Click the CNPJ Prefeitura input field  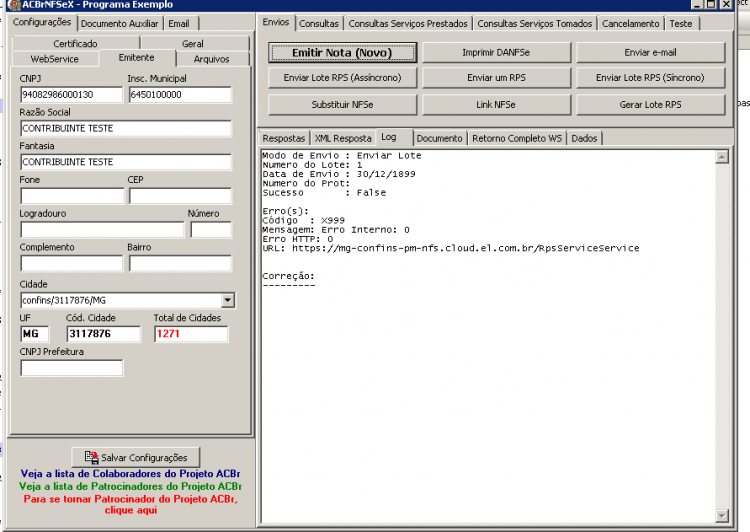tap(72, 368)
